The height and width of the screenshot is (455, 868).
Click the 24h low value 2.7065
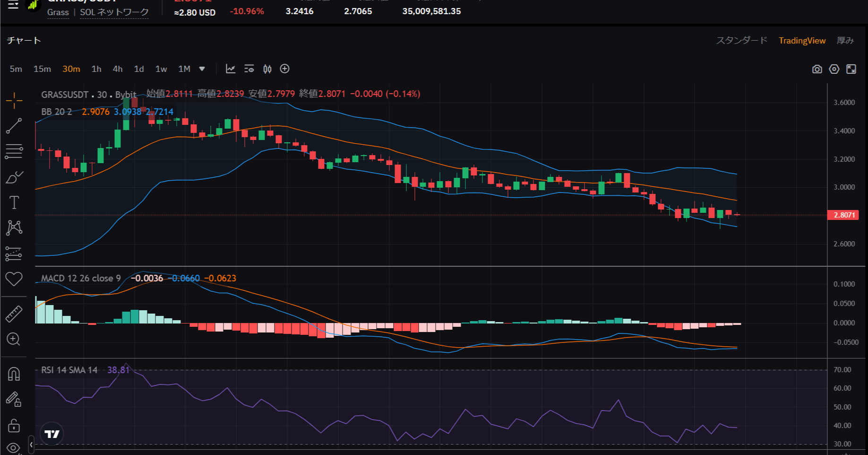358,11
